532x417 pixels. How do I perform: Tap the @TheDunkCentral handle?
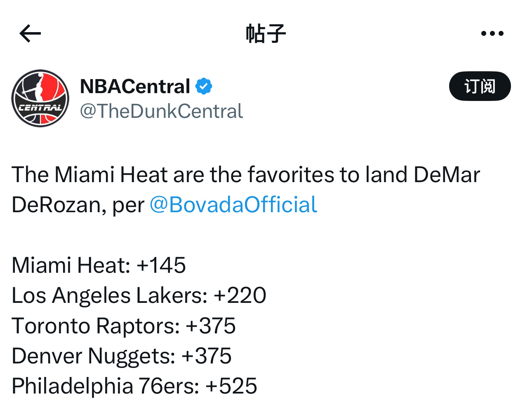click(161, 111)
